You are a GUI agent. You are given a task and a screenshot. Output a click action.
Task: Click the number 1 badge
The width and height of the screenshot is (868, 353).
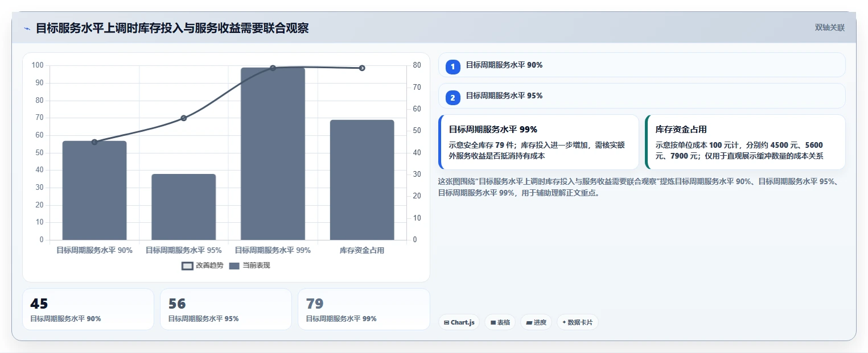[452, 67]
